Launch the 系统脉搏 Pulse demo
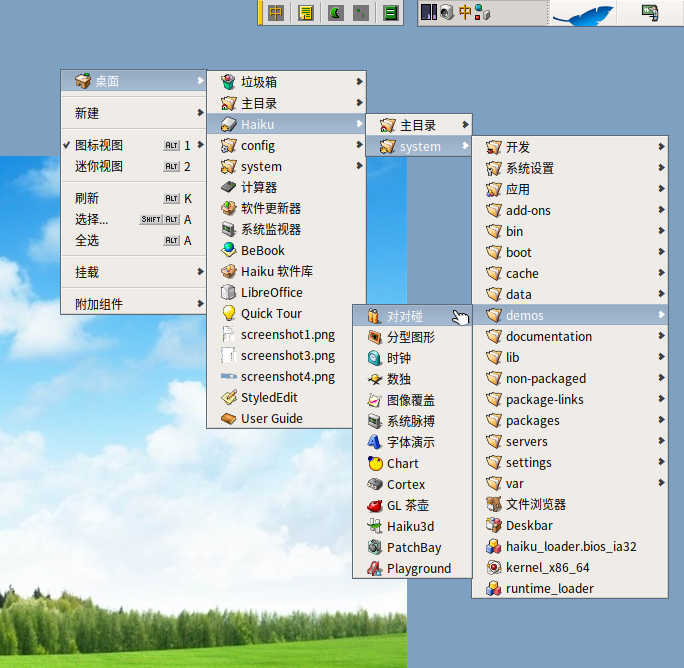The image size is (684, 668). pyautogui.click(x=412, y=421)
